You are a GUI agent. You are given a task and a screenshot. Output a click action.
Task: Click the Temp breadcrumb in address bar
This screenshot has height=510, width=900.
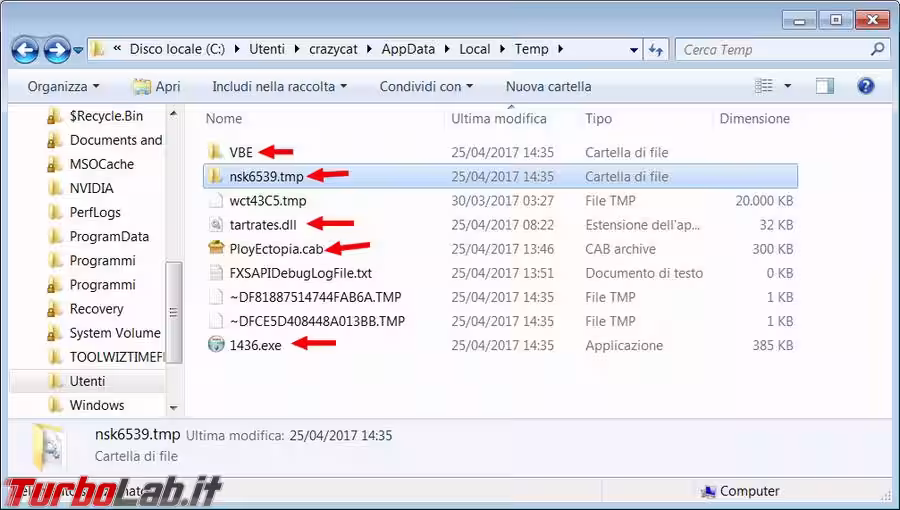[531, 49]
